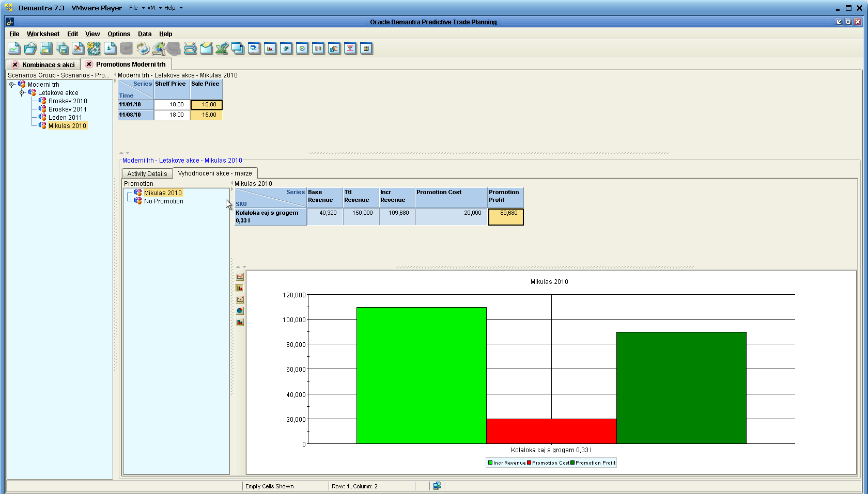Click the printer toolbar icon
Screen dimensions: 868x494
point(190,49)
